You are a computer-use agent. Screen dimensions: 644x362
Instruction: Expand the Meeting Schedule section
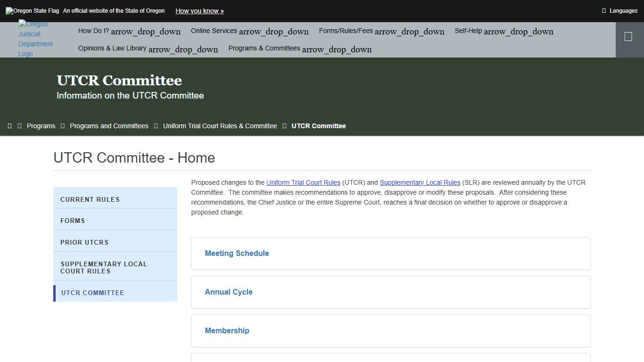pos(237,253)
